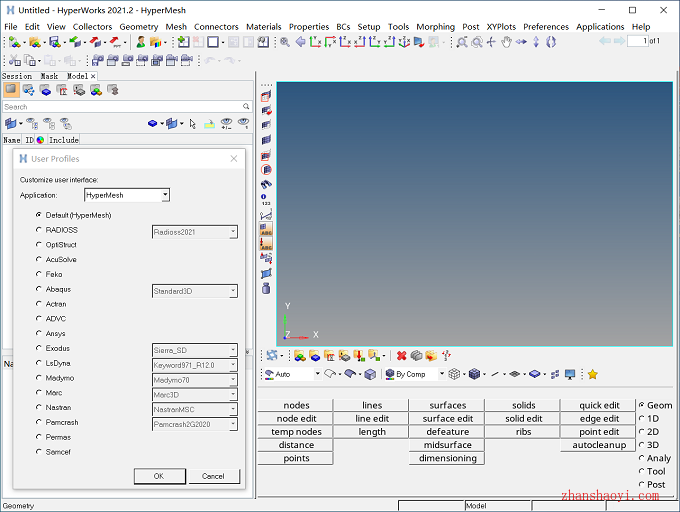Open the Morphing menu
This screenshot has height=512, width=680.
coord(435,27)
